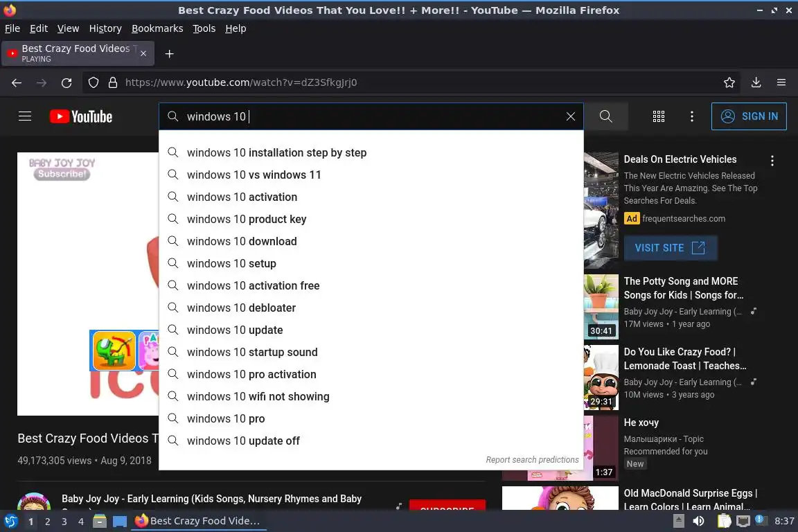Submit search with magnifier button
The image size is (798, 532).
coord(605,116)
